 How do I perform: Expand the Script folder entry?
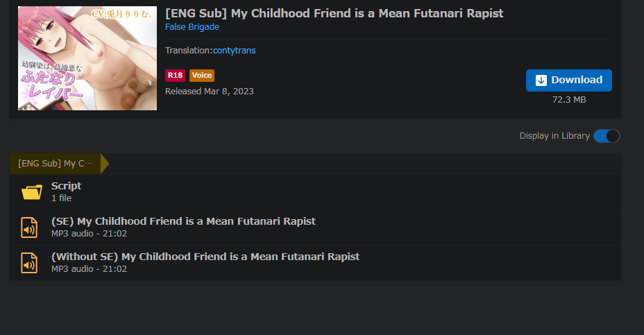tap(315, 192)
